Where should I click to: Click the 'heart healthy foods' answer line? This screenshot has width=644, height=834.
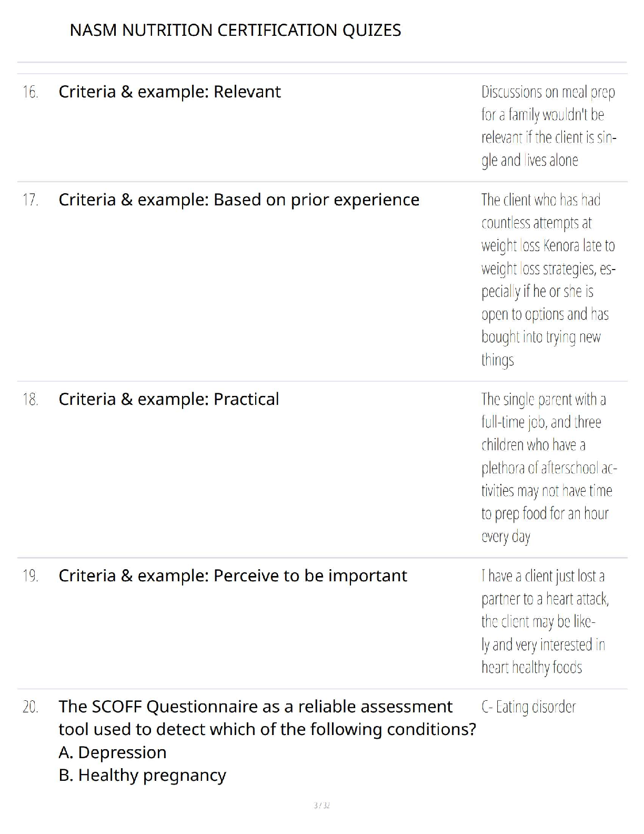point(531,668)
